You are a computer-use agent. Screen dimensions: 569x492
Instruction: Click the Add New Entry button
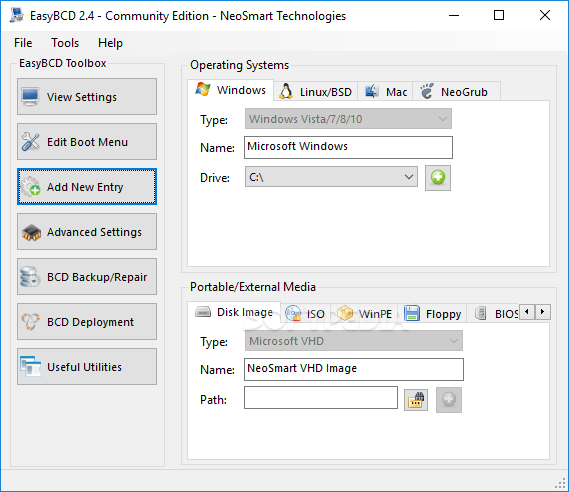[87, 186]
